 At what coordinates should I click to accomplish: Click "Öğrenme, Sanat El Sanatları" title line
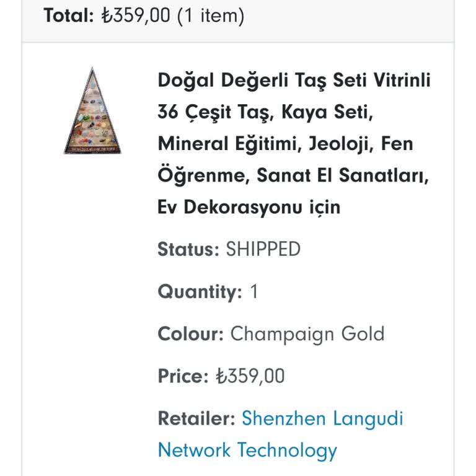click(294, 175)
